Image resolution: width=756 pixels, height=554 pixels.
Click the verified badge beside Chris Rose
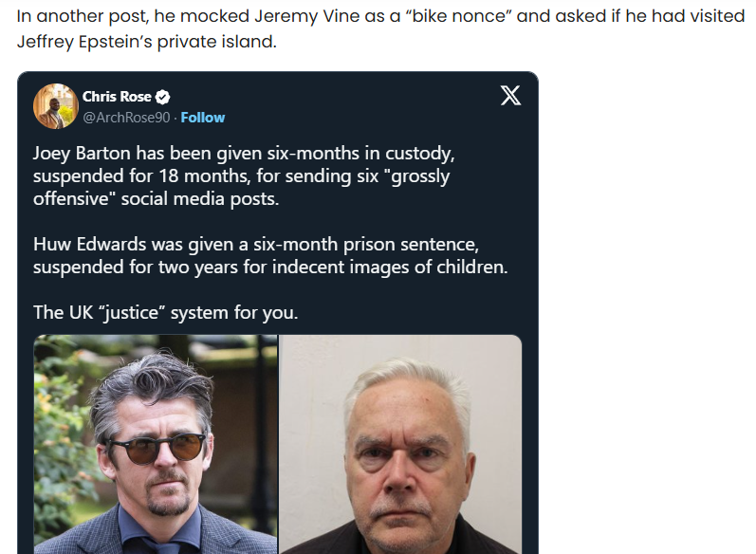(x=163, y=97)
